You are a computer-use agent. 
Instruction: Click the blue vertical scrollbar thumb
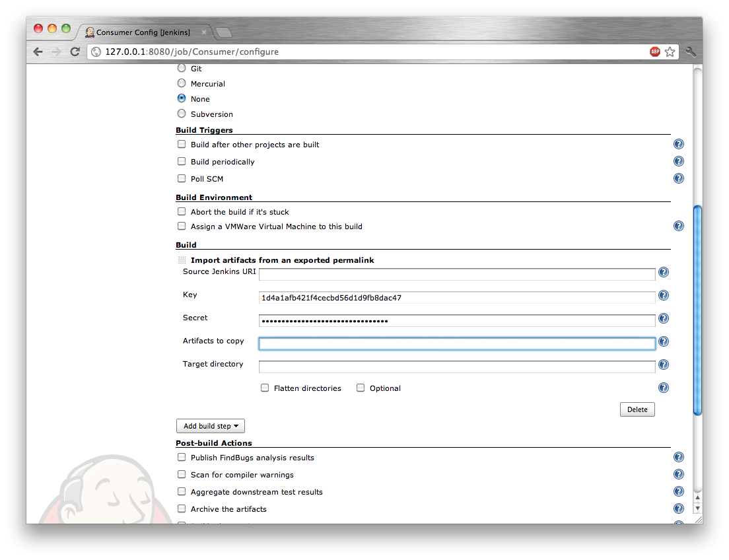697,310
